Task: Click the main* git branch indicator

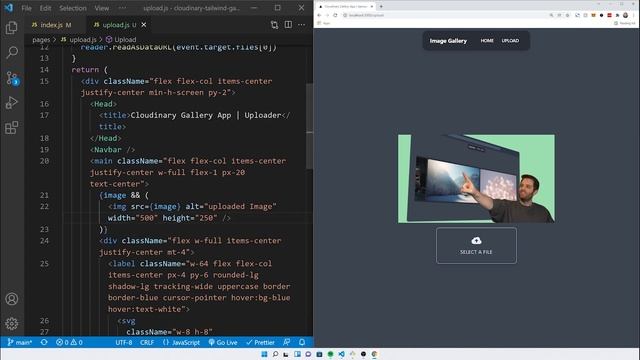Action: pos(20,342)
